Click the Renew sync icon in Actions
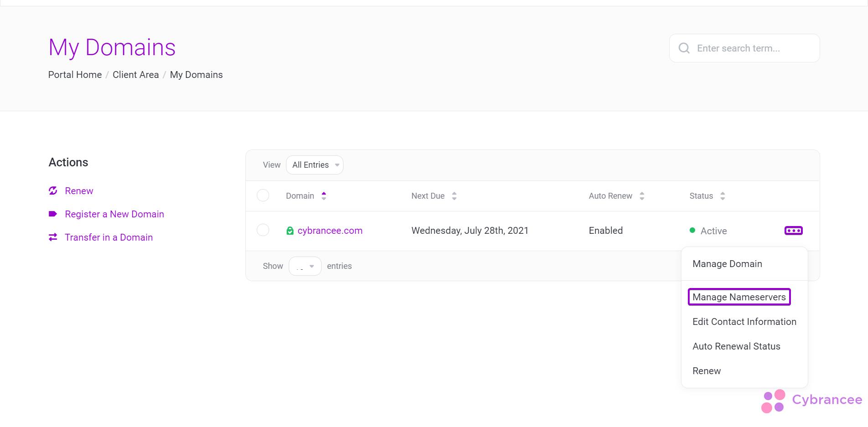 [53, 190]
